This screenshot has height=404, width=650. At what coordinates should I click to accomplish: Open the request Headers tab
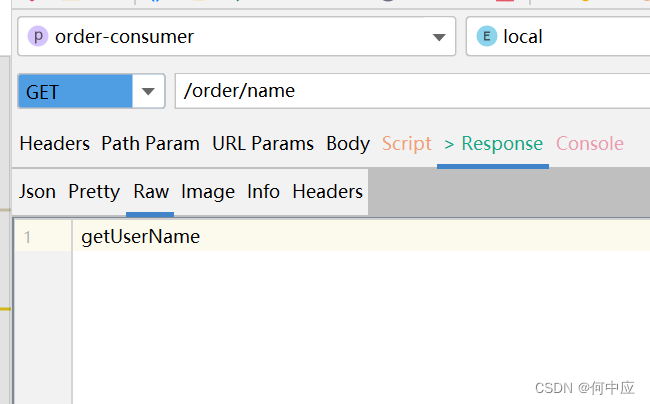54,144
